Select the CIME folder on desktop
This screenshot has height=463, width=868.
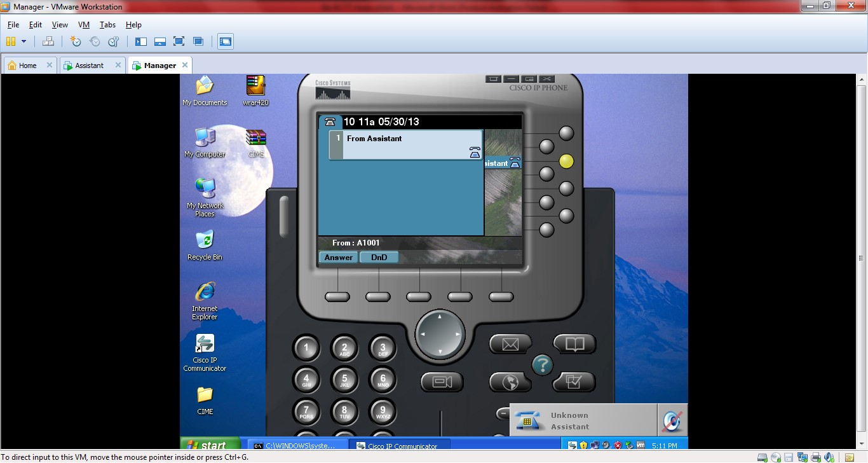coord(205,401)
